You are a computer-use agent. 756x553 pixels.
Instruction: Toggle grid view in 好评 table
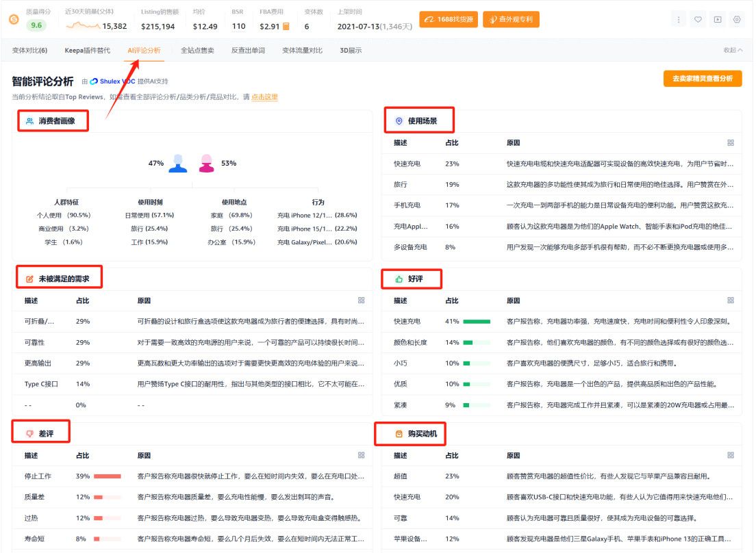731,300
